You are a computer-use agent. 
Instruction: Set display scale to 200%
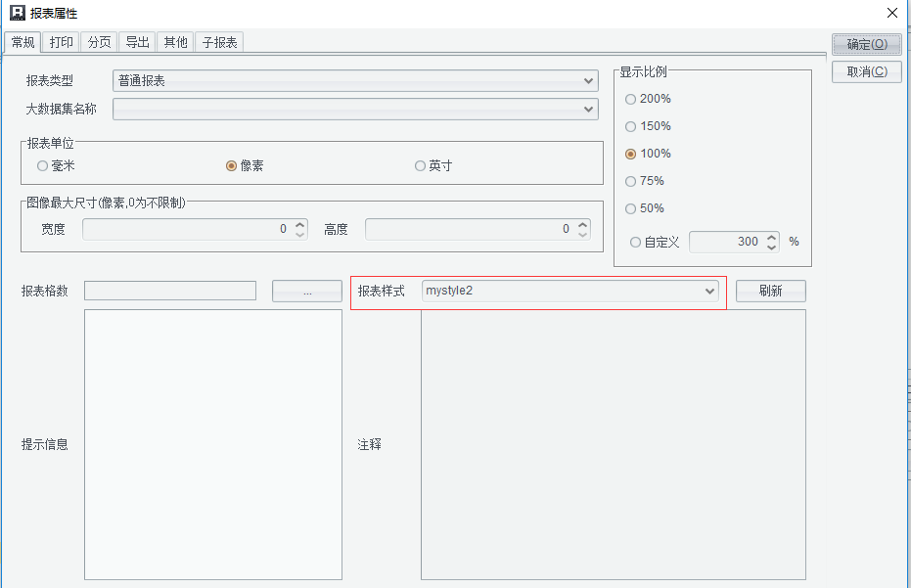[x=631, y=99]
